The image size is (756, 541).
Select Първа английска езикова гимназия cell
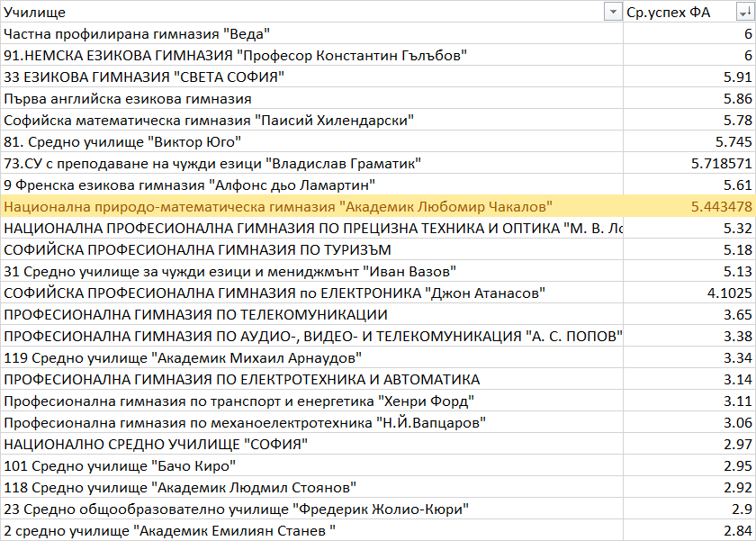coord(128,98)
